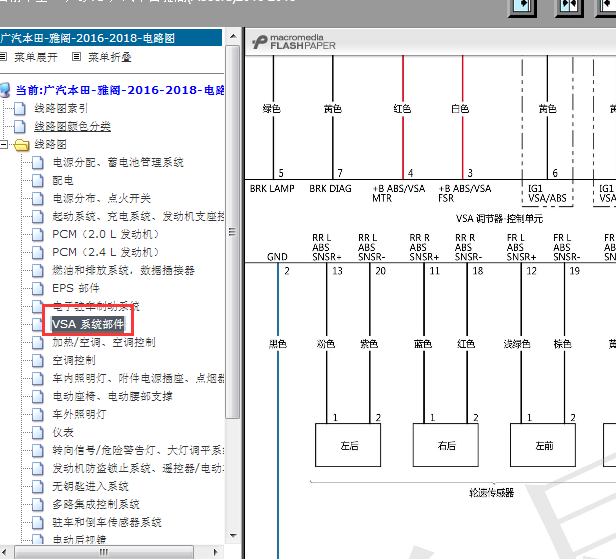616x559 pixels.
Task: Click the second panel layout icon in top toolbar
Action: click(568, 7)
